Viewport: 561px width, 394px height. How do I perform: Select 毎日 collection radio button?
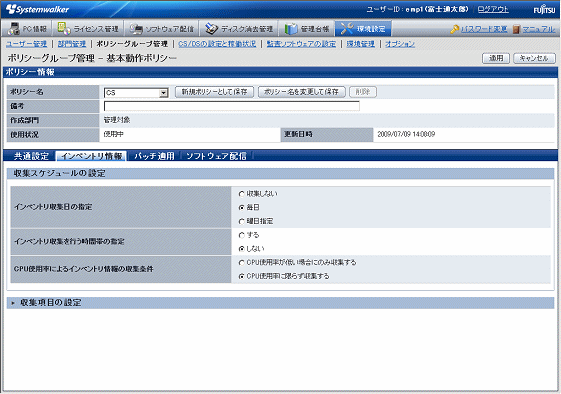pos(242,208)
